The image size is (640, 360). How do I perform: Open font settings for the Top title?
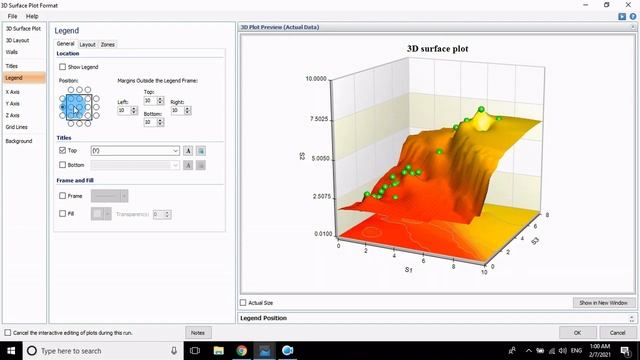[188, 151]
